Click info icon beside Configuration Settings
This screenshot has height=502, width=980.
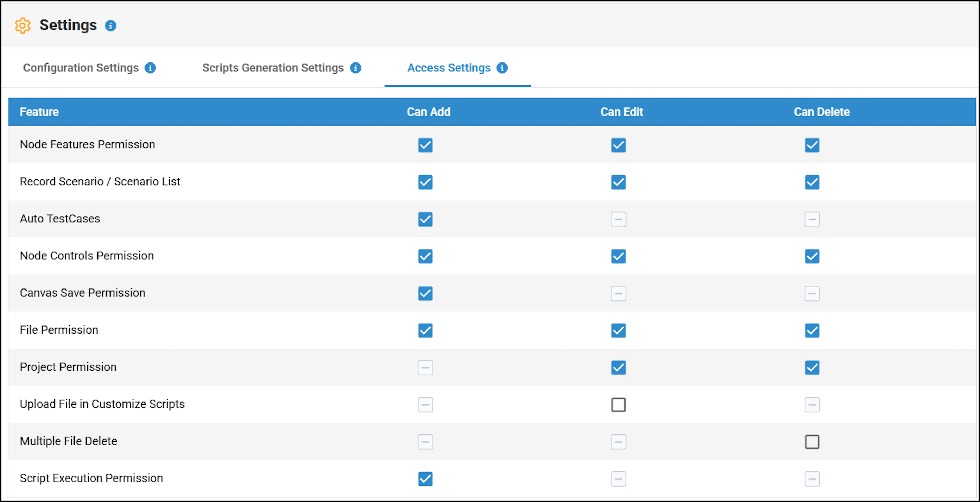click(150, 68)
